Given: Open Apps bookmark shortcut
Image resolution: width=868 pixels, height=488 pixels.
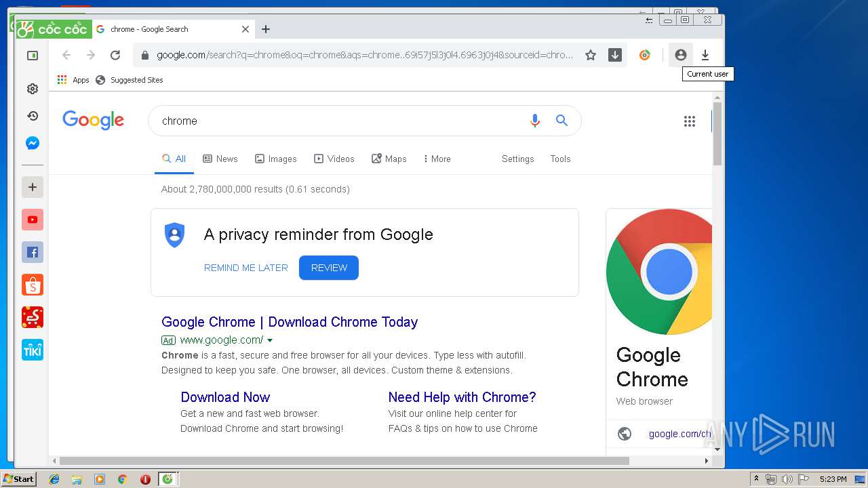Looking at the screenshot, I should click(x=73, y=80).
